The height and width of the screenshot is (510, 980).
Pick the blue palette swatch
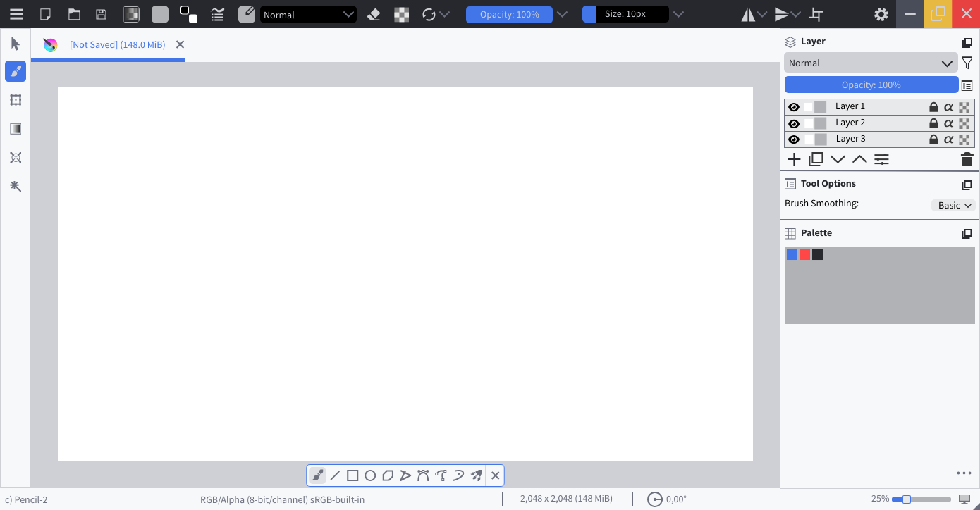coord(792,254)
